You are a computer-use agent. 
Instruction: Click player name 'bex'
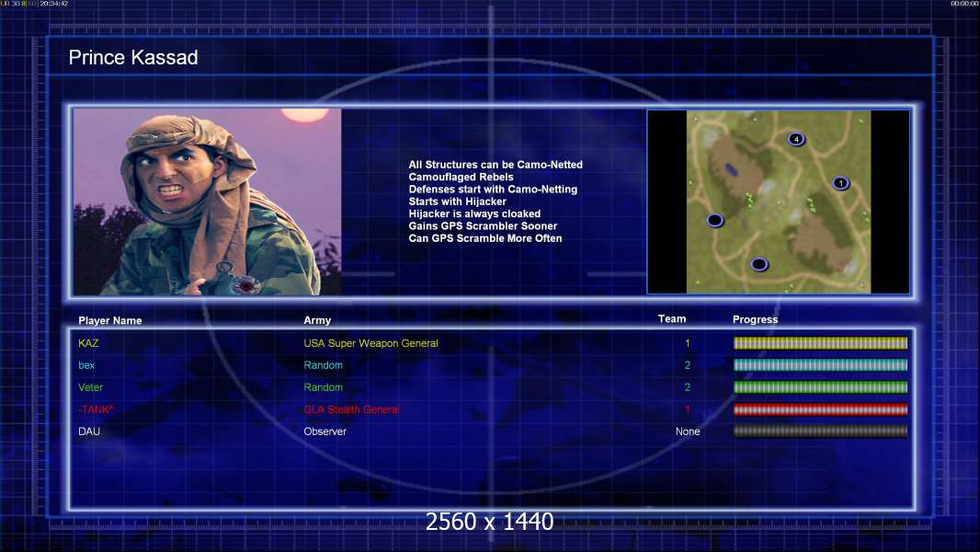point(86,365)
